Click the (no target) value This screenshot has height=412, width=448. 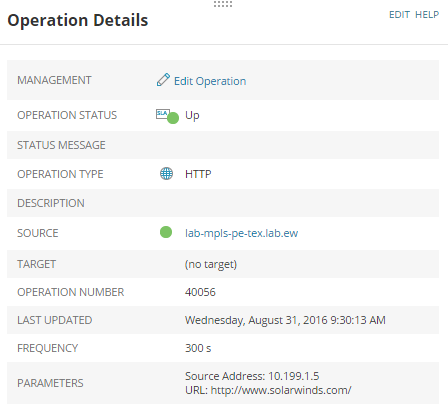(x=211, y=264)
